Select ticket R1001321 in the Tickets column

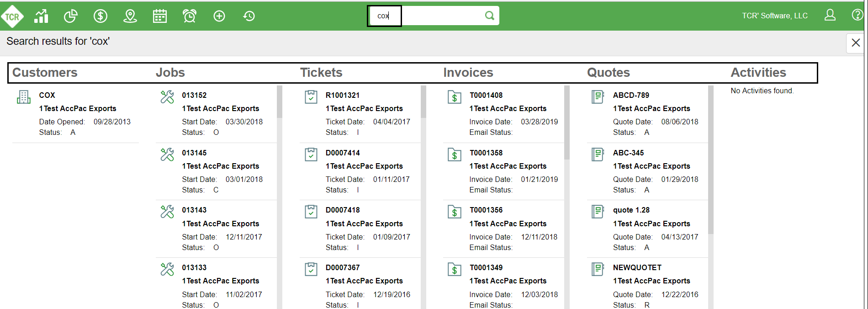tap(342, 95)
